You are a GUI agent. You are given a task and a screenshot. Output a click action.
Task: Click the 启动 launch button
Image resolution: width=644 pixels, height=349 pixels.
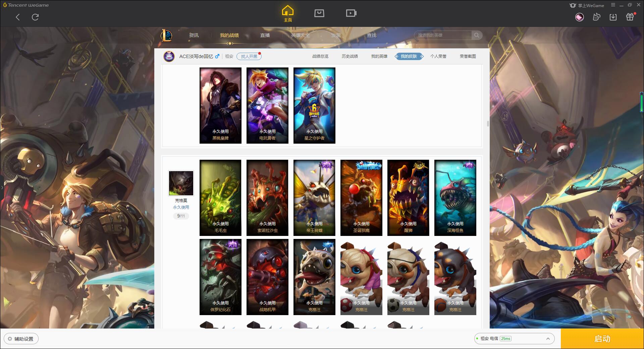(x=602, y=339)
